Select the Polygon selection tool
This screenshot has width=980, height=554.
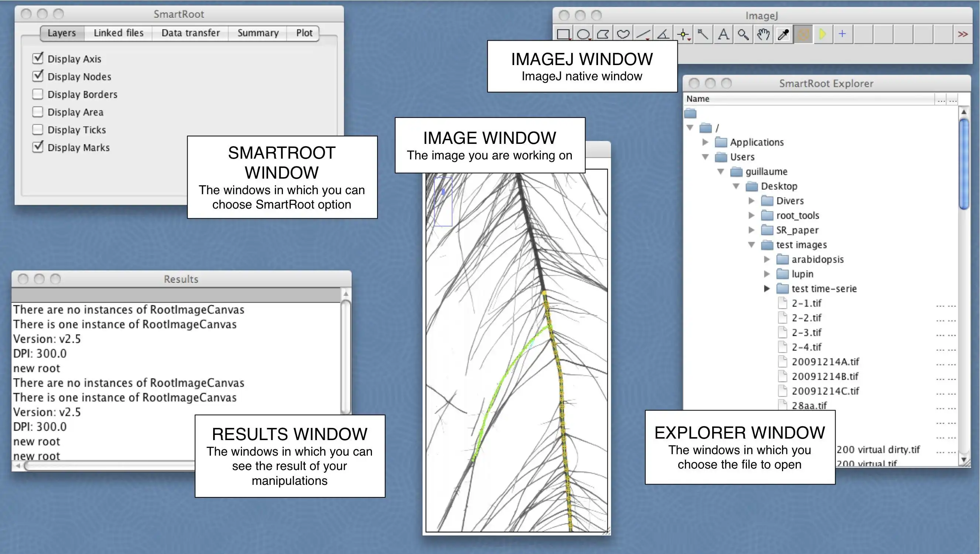click(603, 34)
